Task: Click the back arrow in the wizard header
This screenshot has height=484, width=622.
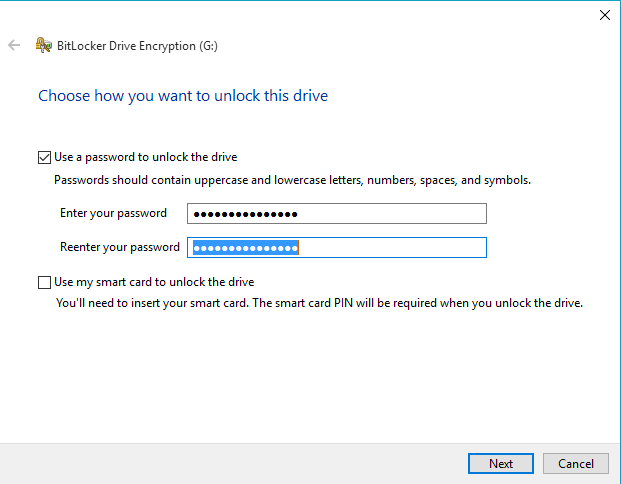Action: (x=14, y=45)
